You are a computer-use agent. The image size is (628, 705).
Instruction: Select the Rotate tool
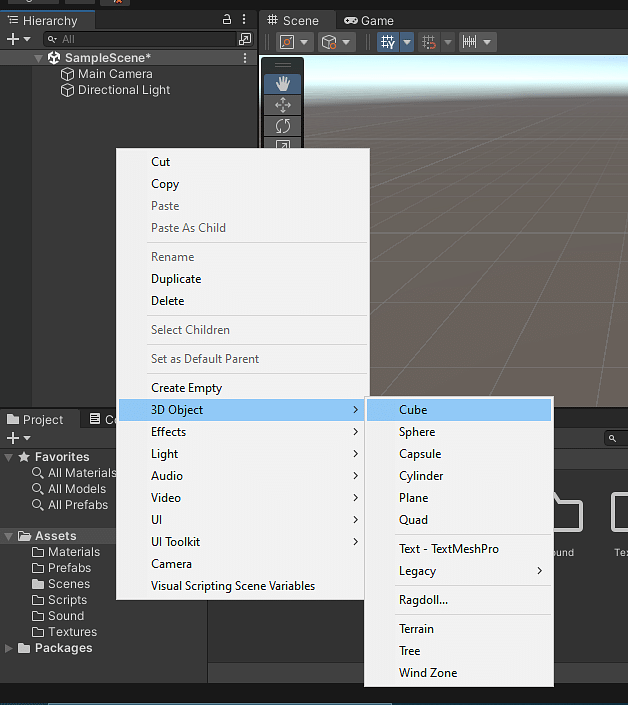282,126
